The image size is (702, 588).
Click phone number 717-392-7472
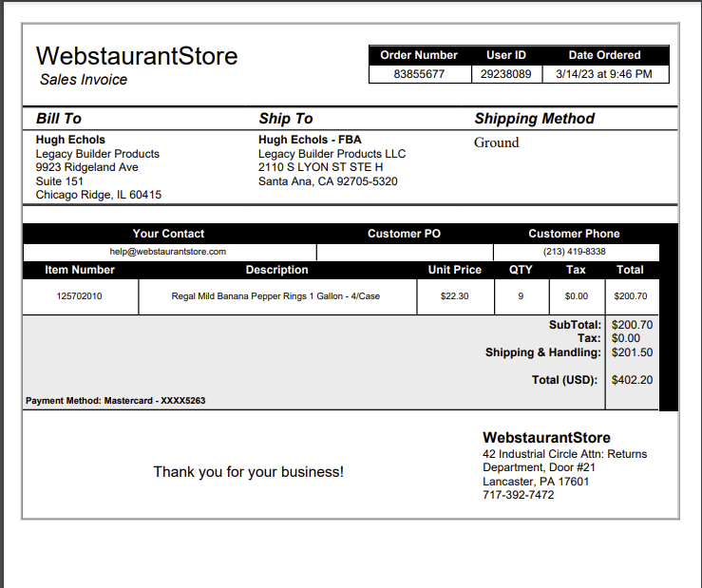click(518, 495)
